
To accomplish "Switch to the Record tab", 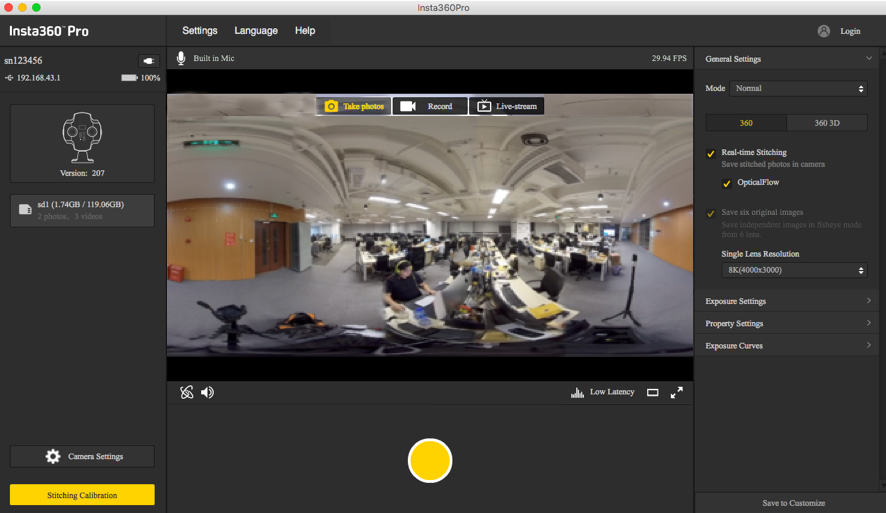I will tap(431, 106).
